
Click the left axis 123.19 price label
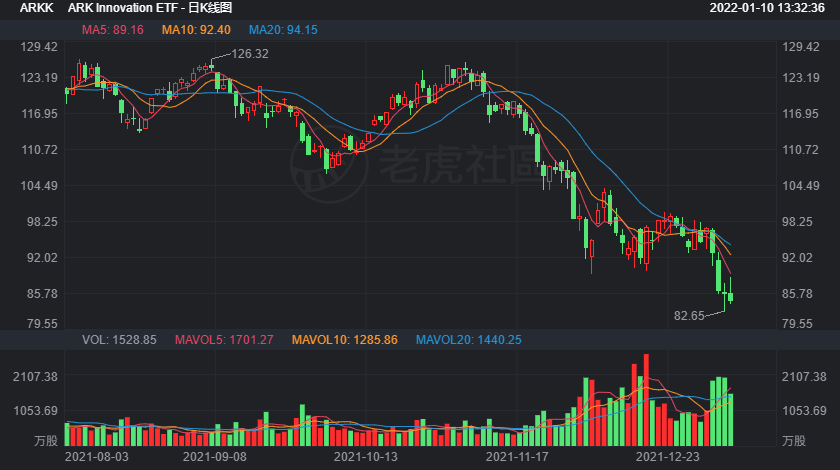point(39,78)
